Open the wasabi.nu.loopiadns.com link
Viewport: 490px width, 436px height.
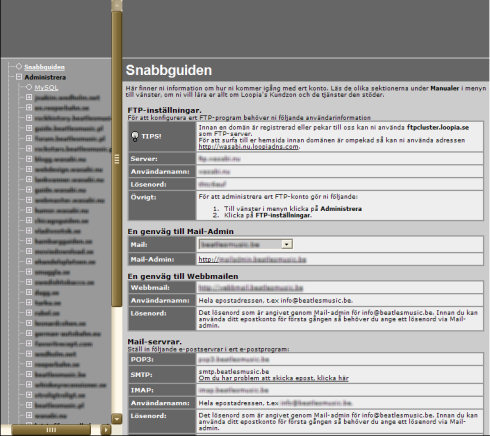pyautogui.click(x=249, y=146)
